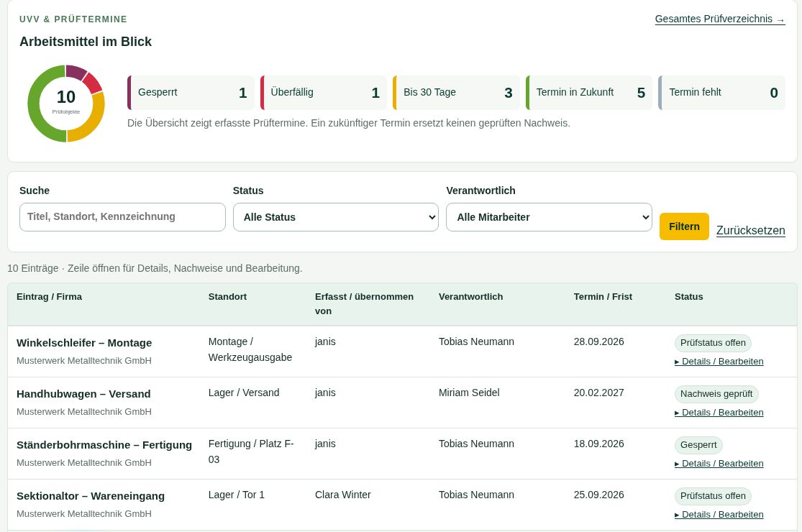Click the donut chart showing 10 Prüfobjekte
This screenshot has height=532, width=802.
pos(66,104)
